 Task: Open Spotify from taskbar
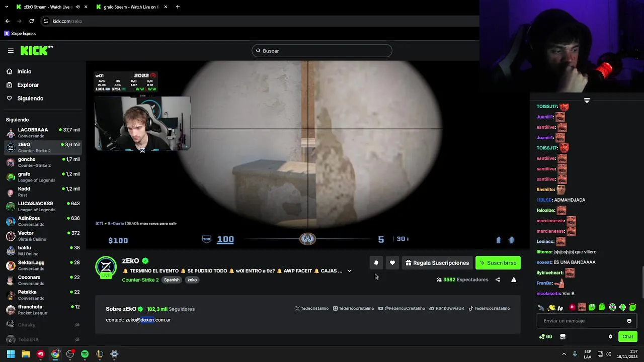click(85, 354)
